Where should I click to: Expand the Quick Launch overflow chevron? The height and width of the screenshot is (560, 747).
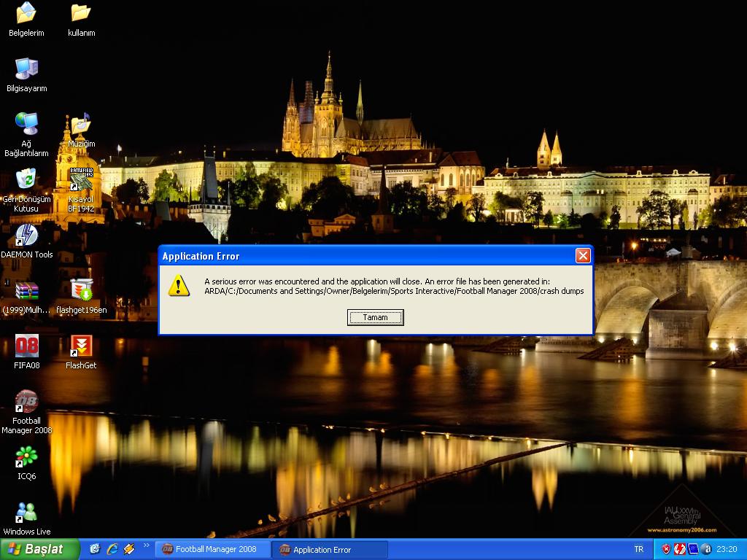point(146,545)
